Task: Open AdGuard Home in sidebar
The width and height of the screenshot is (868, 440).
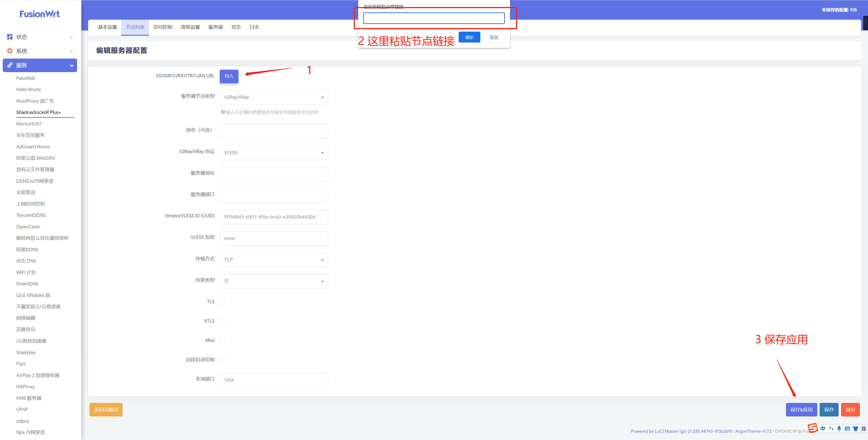Action: pos(33,147)
